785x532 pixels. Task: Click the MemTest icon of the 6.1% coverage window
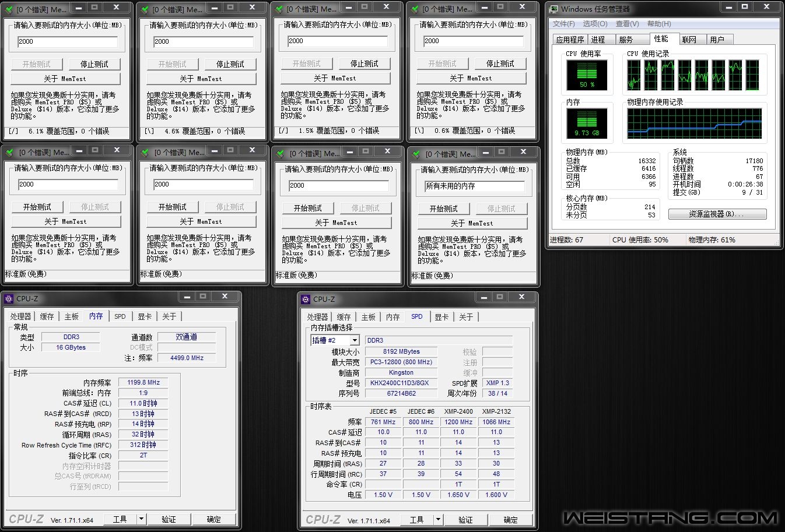(9, 9)
